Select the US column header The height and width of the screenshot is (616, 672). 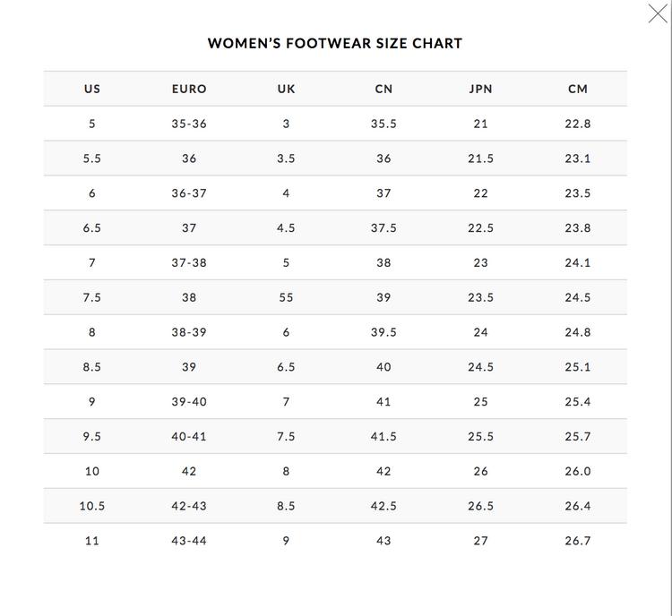click(92, 89)
